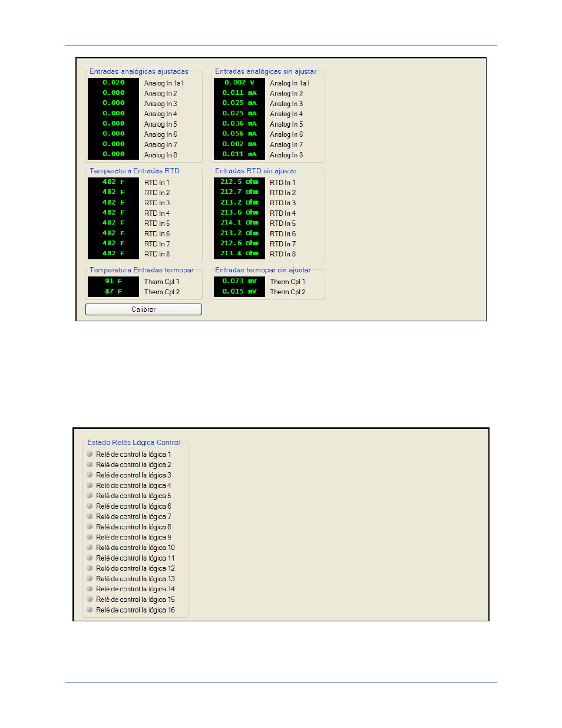Click temperature RTD In 8 value 482 F
Viewport: 562px width, 728px height.
tap(114, 253)
